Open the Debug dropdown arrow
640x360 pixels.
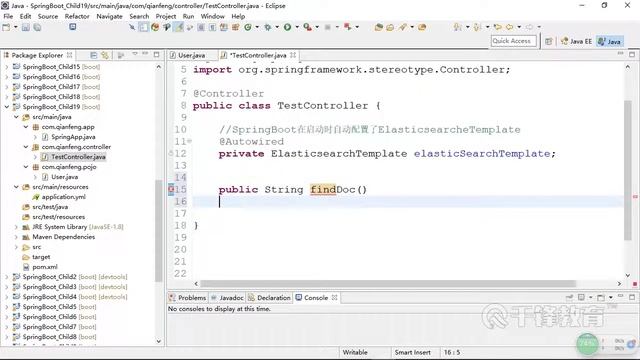(x=277, y=27)
